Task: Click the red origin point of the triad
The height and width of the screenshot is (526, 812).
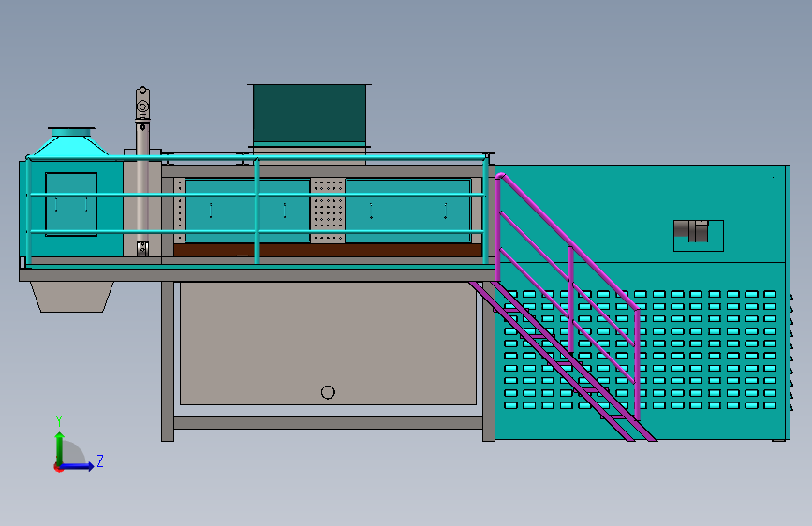Action: (58, 467)
